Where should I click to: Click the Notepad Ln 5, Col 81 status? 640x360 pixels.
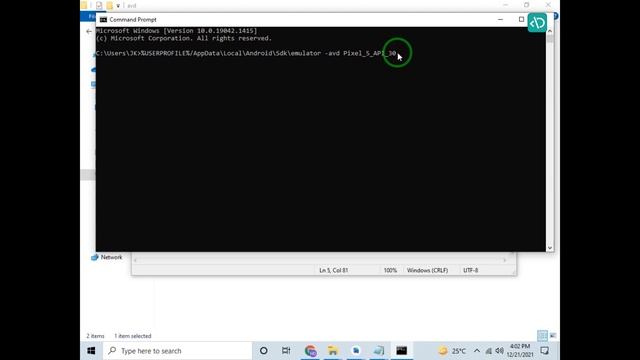pyautogui.click(x=333, y=270)
